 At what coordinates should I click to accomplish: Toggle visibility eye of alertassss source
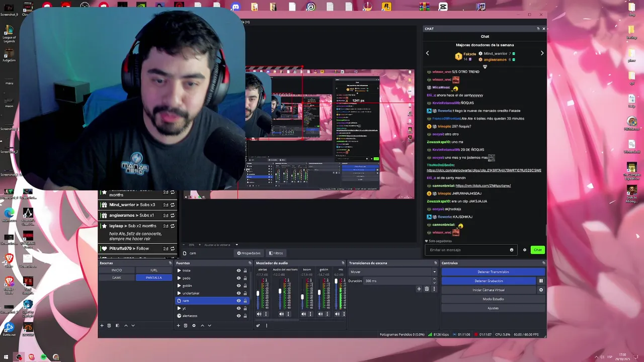coord(238,316)
